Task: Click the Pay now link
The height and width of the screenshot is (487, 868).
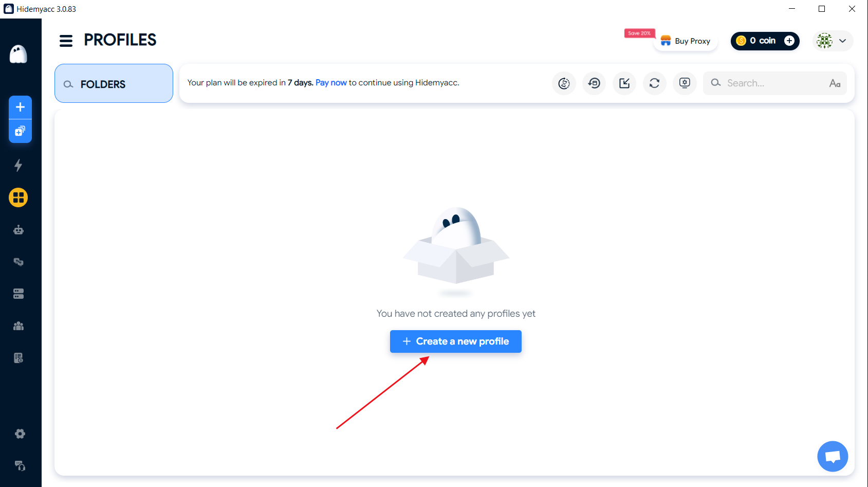Action: 331,83
